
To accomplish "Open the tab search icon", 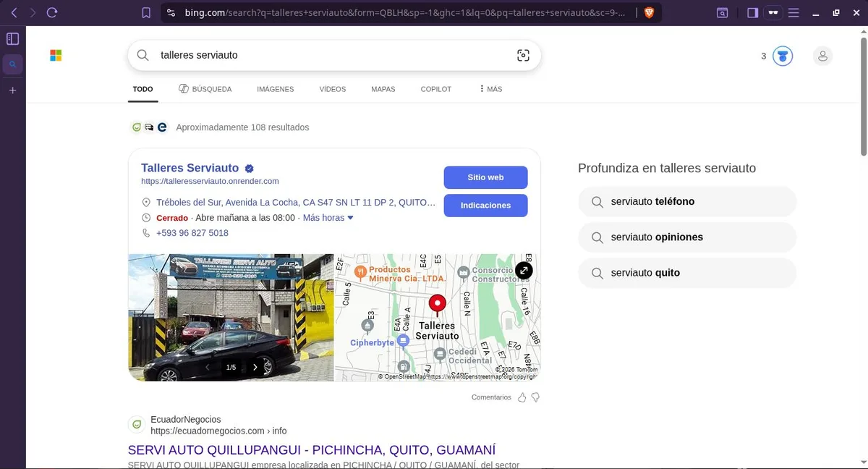I will [723, 12].
